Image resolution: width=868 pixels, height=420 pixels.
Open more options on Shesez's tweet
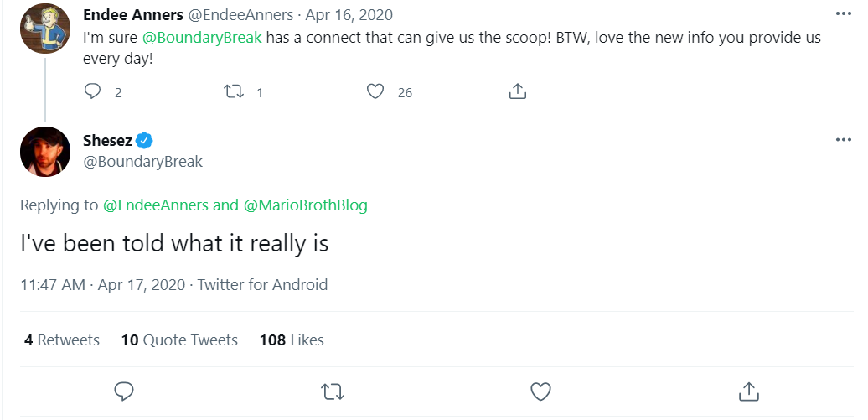coord(843,140)
